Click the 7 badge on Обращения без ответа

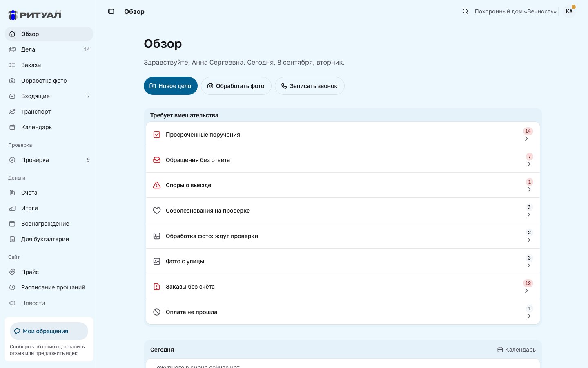click(530, 157)
